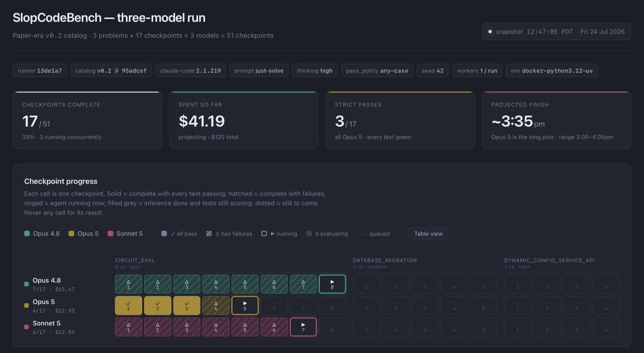Viewport: 644px width, 353px height.
Task: Toggle the Sonnet 5 legend filter
Action: [x=125, y=234]
